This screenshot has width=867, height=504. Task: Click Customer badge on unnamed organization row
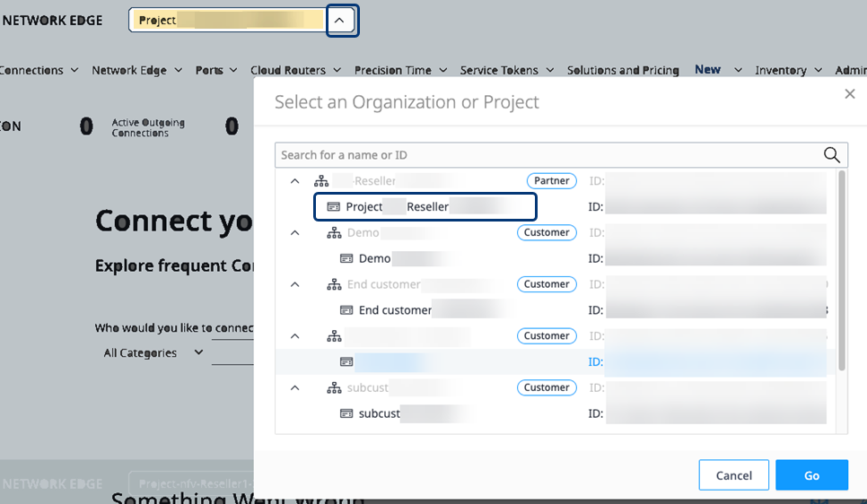pyautogui.click(x=547, y=336)
